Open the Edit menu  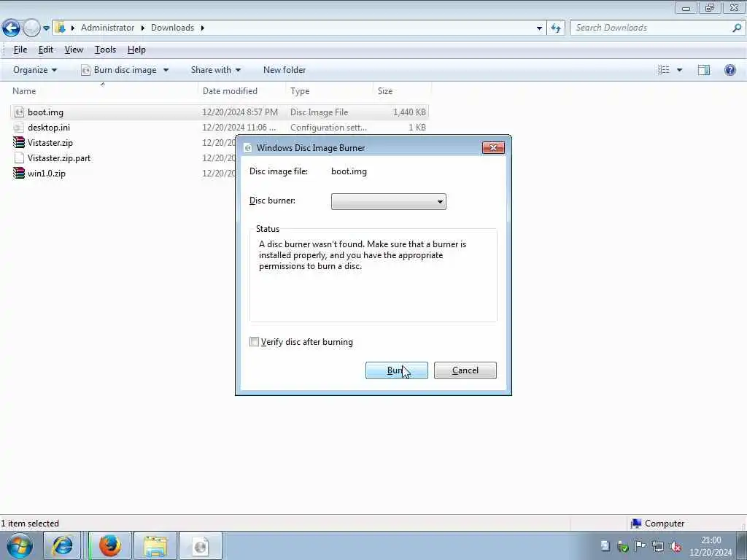[x=46, y=50]
